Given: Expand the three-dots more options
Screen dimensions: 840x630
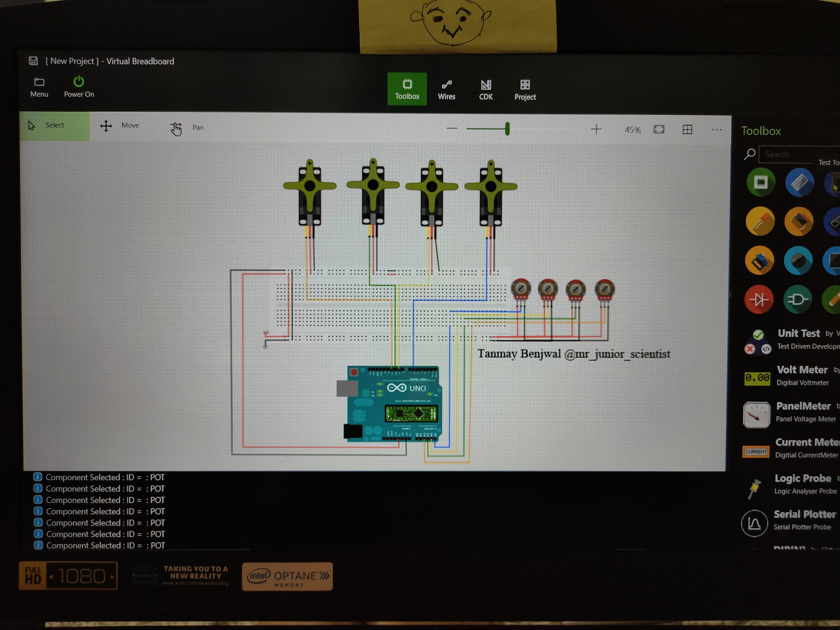Looking at the screenshot, I should coord(716,130).
